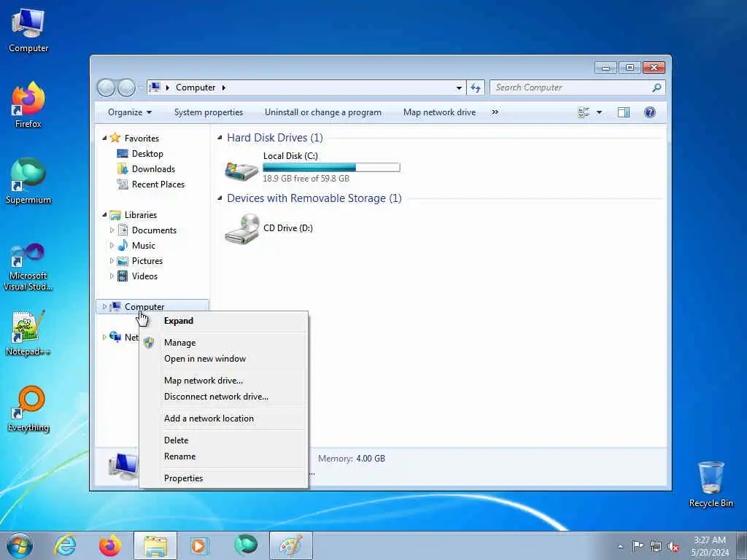Screen dimensions: 747x560
Task: Change your view using the views icon
Action: (584, 112)
